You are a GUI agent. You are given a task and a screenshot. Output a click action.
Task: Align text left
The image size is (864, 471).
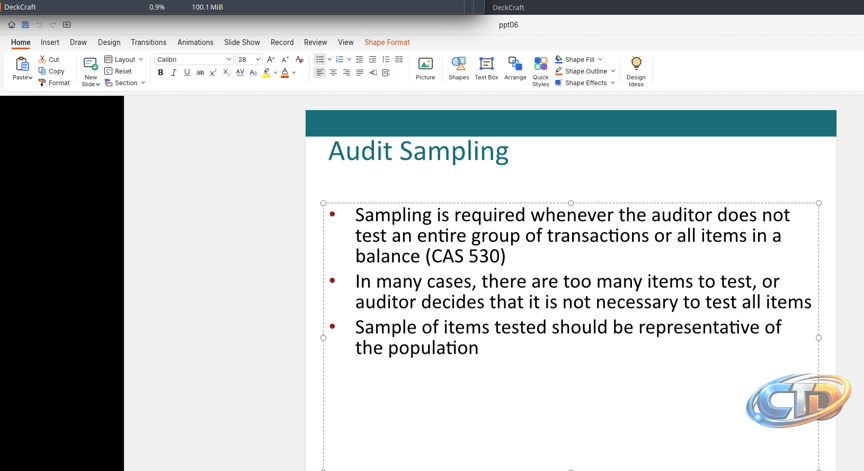(320, 73)
